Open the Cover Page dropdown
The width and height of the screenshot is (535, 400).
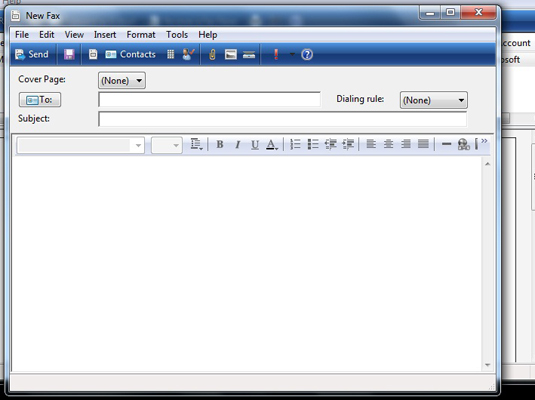pos(122,81)
